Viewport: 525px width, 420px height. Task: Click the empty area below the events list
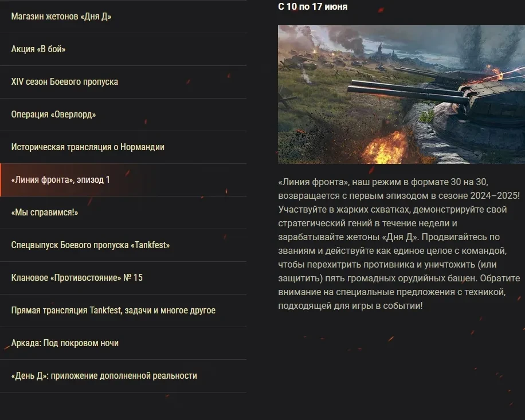[123, 406]
